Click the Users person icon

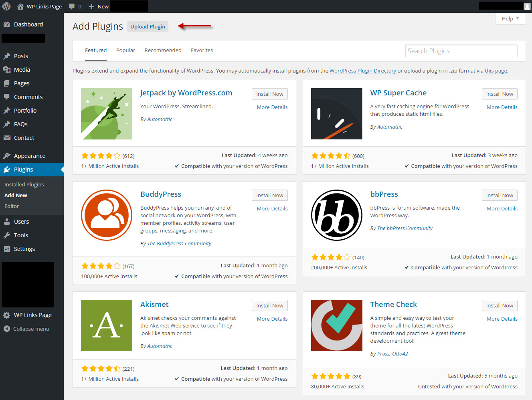coord(7,222)
